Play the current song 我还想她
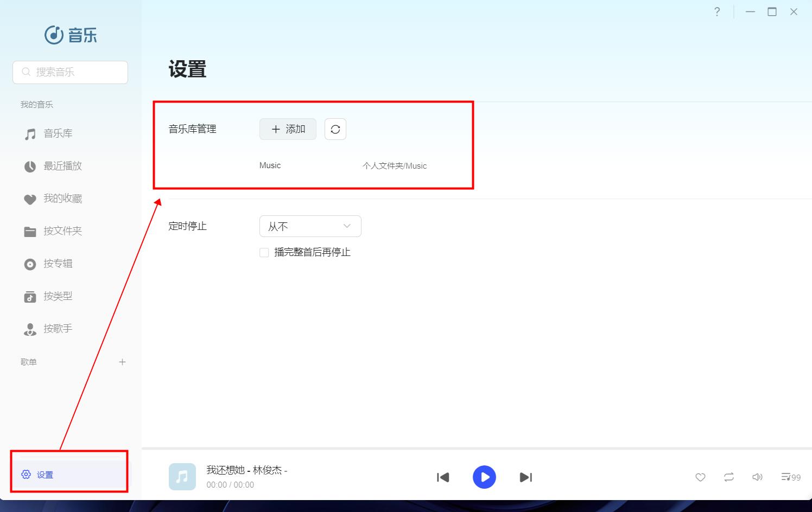The height and width of the screenshot is (512, 812). point(484,477)
